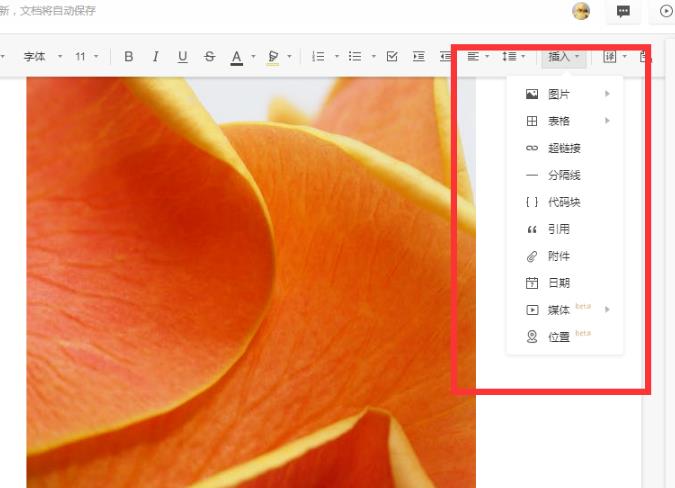Open the line spacing dropdown
The height and width of the screenshot is (488, 675).
coord(513,57)
